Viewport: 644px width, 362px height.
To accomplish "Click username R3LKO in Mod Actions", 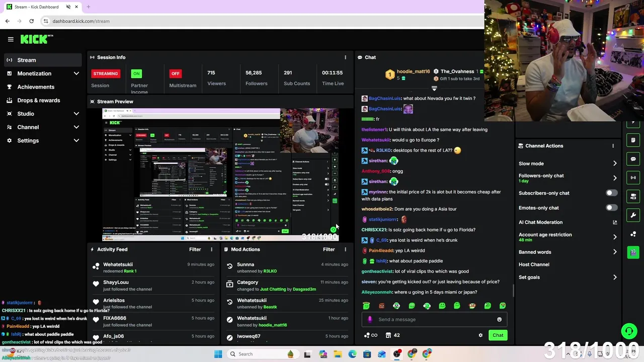I will 270,271.
